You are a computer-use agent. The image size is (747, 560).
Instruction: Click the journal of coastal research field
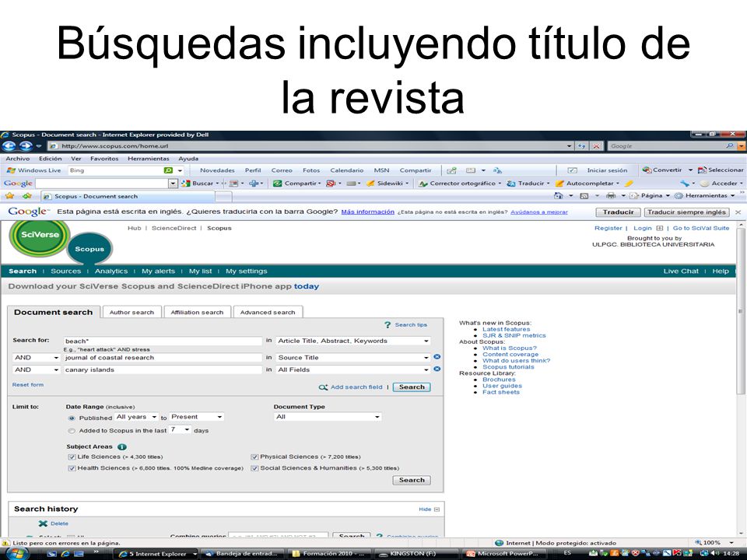[163, 357]
